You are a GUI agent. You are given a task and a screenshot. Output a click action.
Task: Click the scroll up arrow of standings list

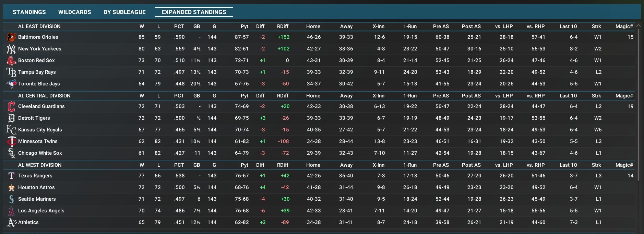[638, 26]
